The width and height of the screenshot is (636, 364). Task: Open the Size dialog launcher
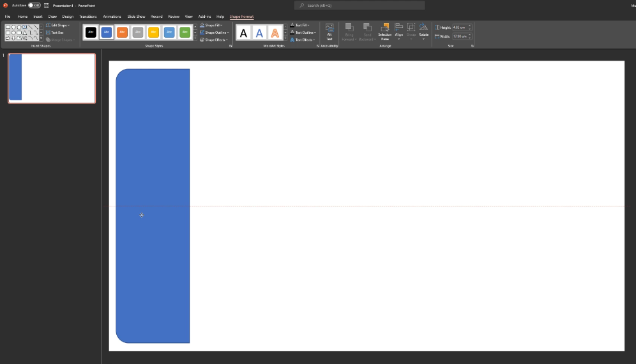[472, 46]
